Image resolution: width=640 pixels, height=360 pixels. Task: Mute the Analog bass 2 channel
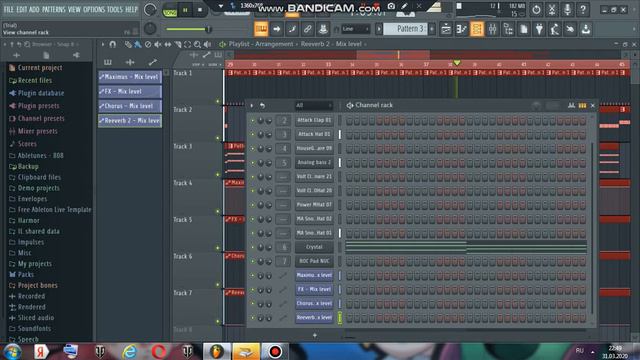252,162
